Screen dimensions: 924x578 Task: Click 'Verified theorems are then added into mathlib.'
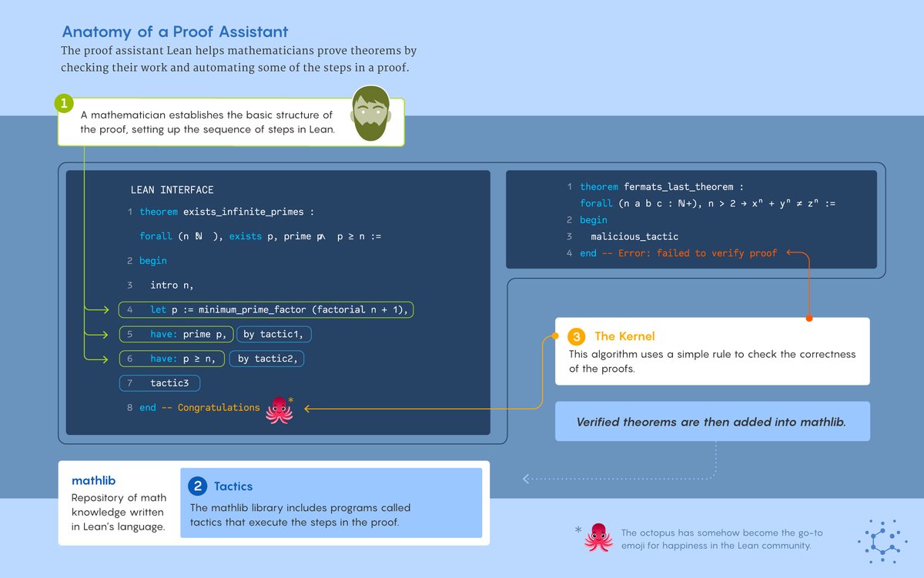(x=712, y=422)
